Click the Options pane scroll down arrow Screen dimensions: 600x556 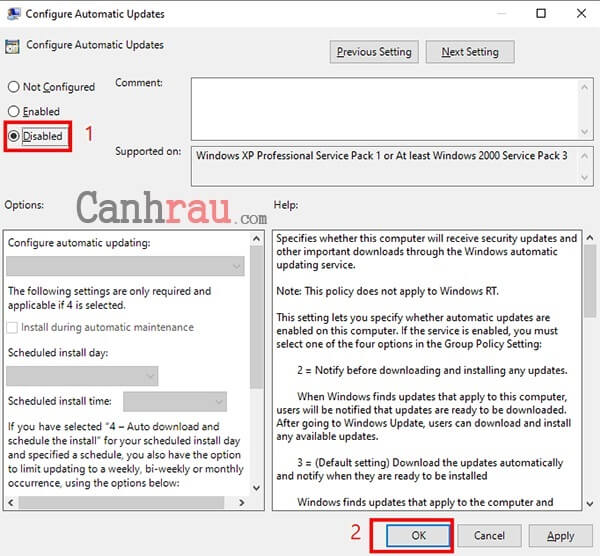[x=256, y=488]
